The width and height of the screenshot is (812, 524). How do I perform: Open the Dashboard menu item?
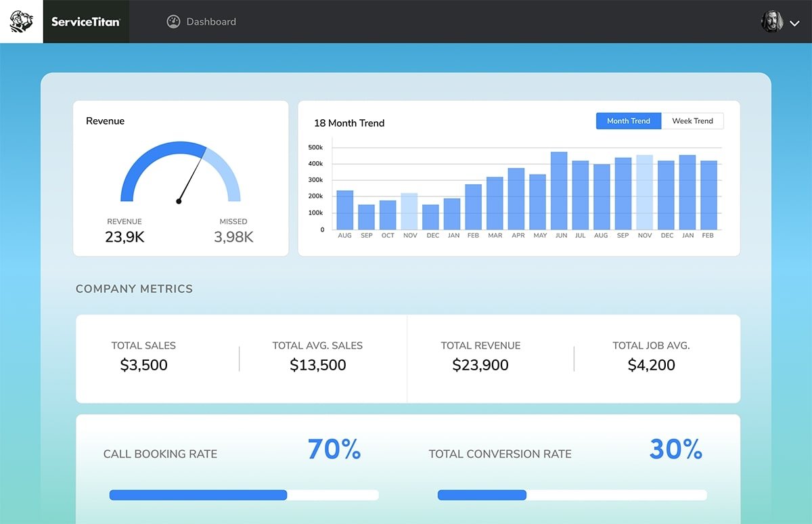point(210,22)
